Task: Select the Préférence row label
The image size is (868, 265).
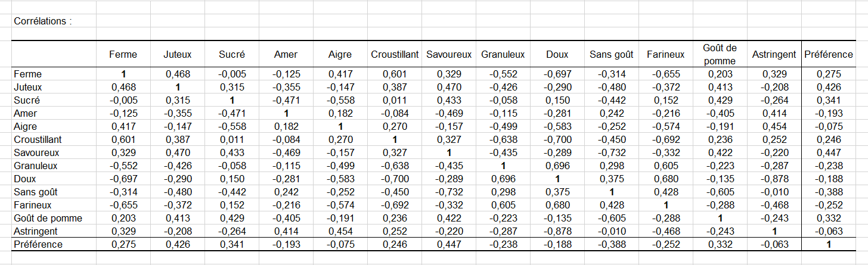Action: click(38, 244)
